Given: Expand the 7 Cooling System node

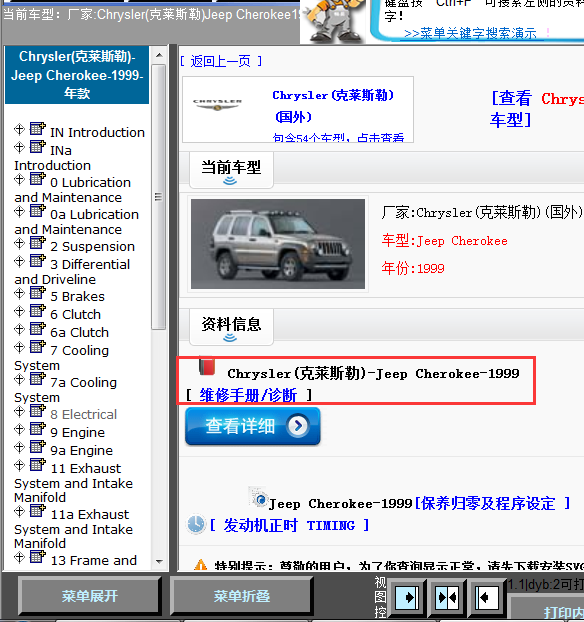Looking at the screenshot, I should click(x=19, y=347).
